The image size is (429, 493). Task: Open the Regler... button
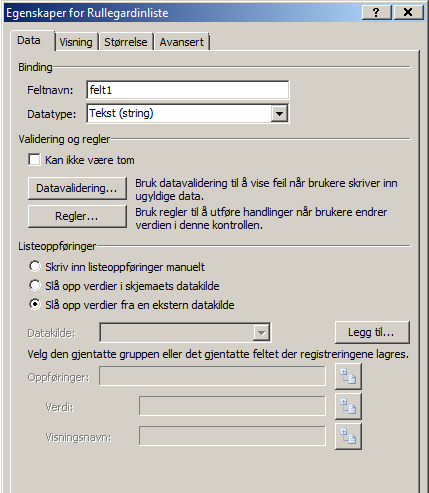click(77, 217)
